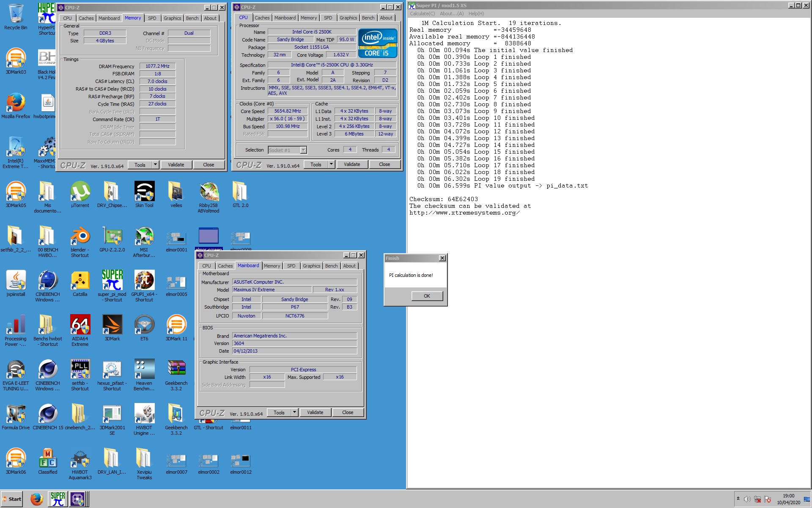Click the Windows Start button
The width and height of the screenshot is (812, 508).
pos(12,499)
